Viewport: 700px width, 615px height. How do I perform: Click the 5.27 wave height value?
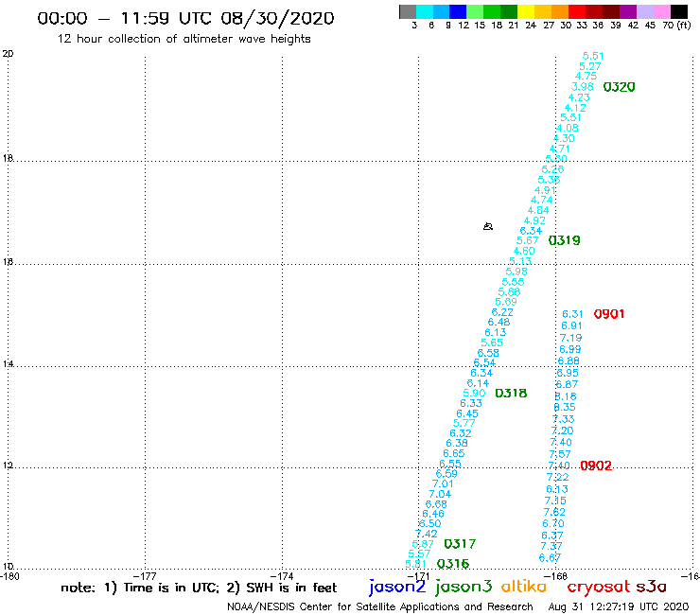pyautogui.click(x=589, y=66)
